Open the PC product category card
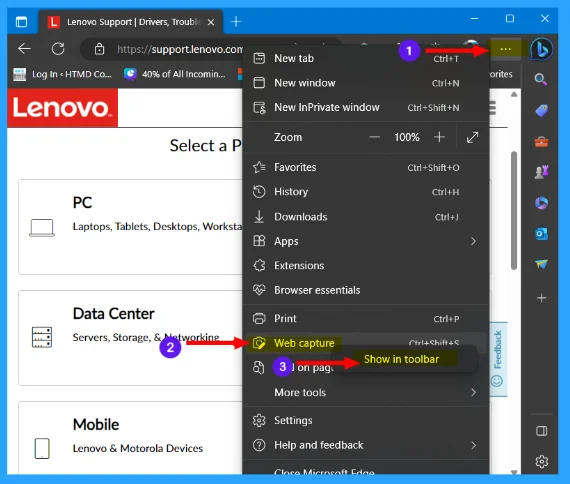The image size is (570, 484). pos(131,227)
